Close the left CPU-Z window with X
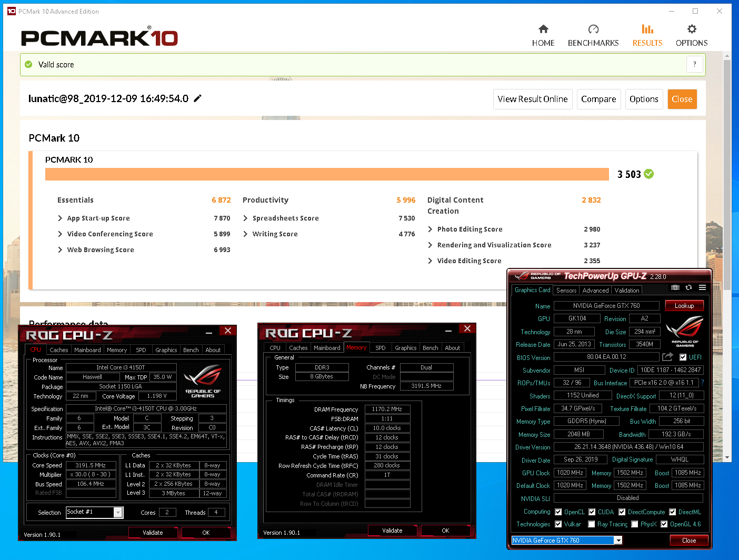This screenshot has height=560, width=739. point(228,331)
